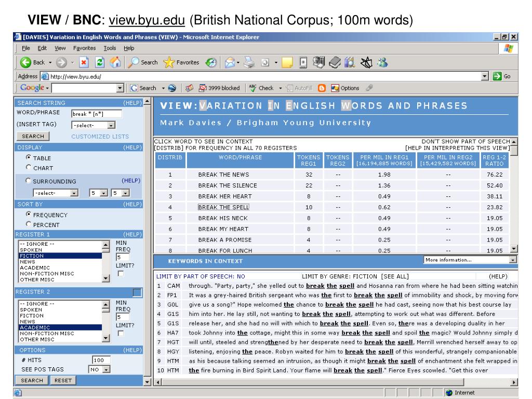Viewport: 532px width, 399px height.
Task: Click the Messenger people icon in toolbar
Action: click(382, 62)
